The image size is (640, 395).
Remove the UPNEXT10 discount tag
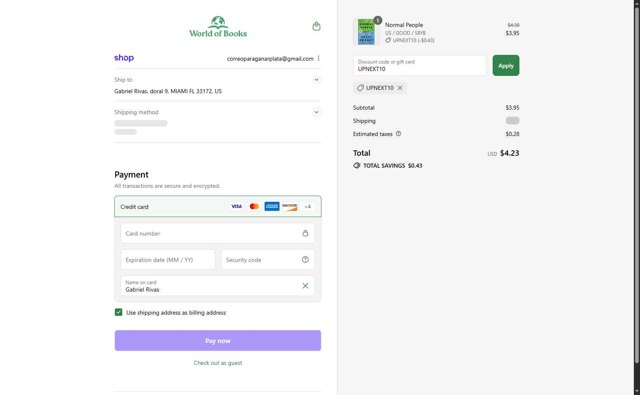pos(400,88)
